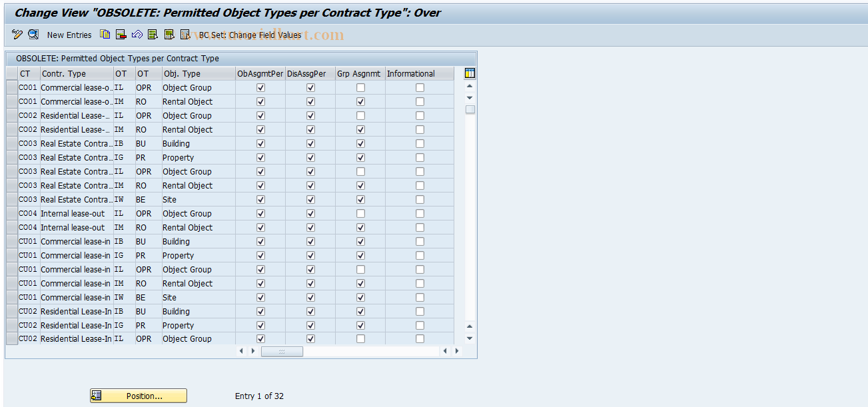Click the vertical scrollbar up arrow at top
The image size is (868, 407).
pyautogui.click(x=470, y=87)
